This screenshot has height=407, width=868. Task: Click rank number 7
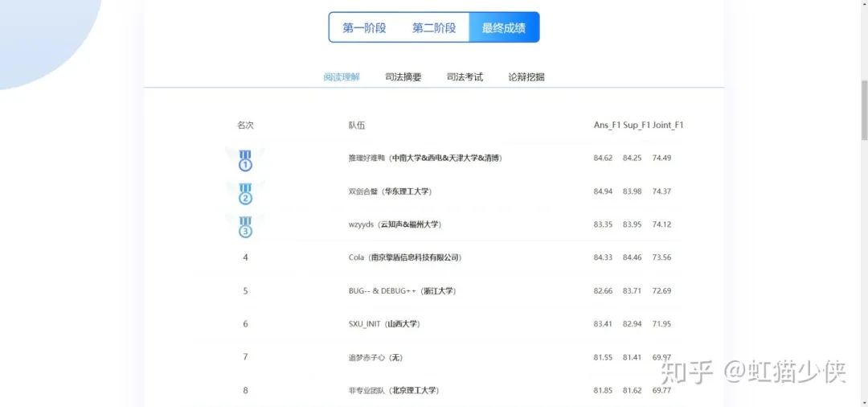pos(245,357)
